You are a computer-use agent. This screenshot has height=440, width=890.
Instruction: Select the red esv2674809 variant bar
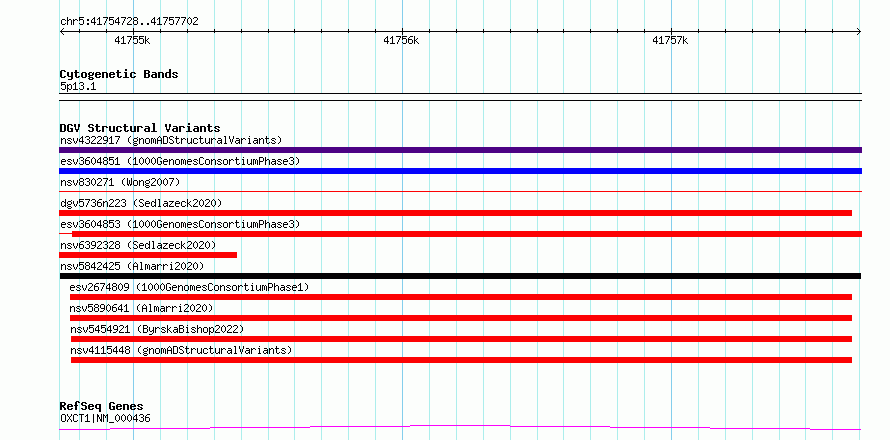click(461, 297)
